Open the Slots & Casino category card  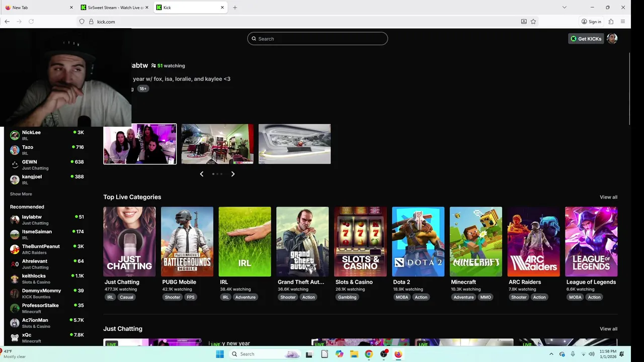pos(360,242)
